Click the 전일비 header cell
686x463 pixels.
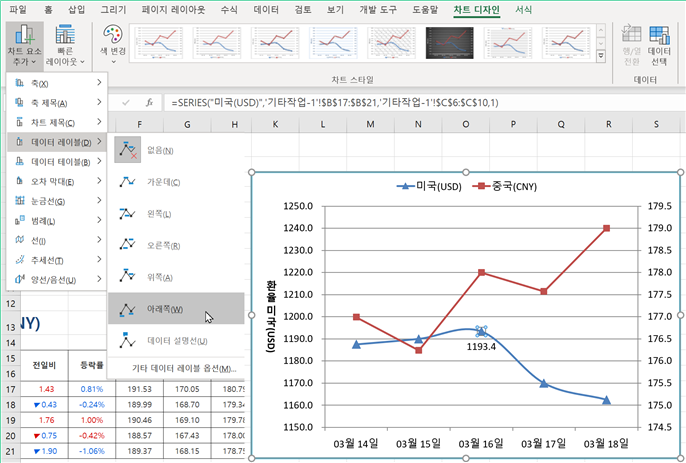[x=44, y=365]
